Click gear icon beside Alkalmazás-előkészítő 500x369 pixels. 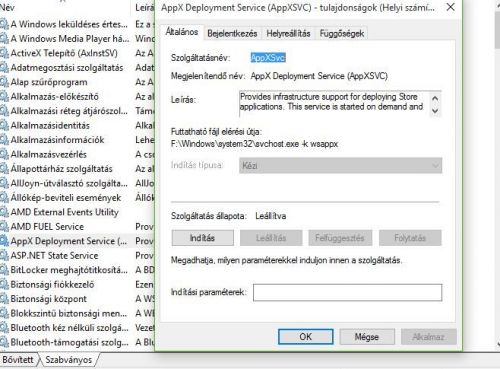(x=4, y=97)
